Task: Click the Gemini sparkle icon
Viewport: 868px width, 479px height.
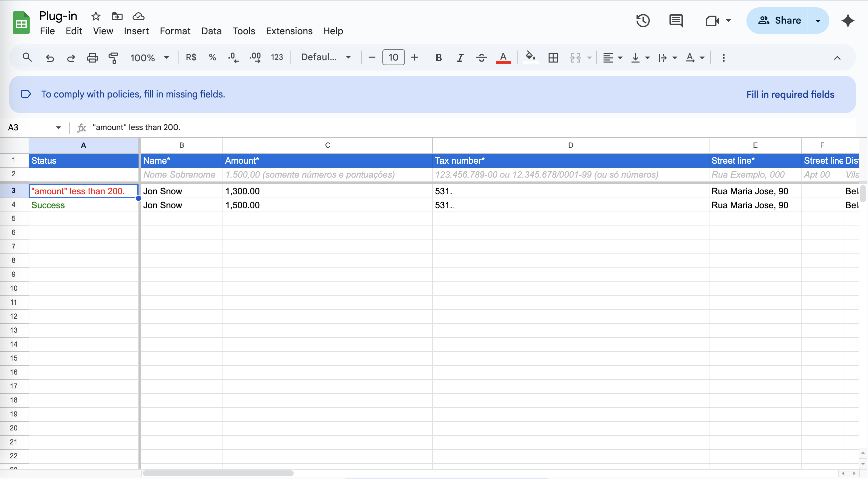Action: 848,21
